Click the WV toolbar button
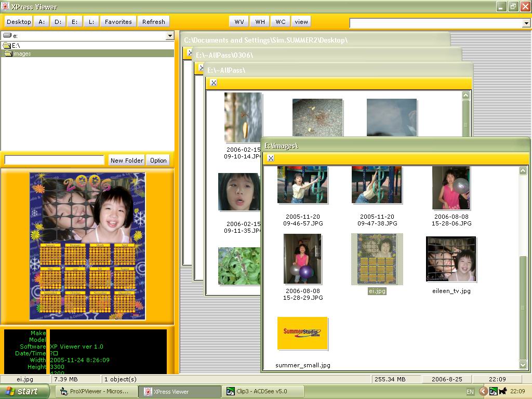 click(239, 21)
